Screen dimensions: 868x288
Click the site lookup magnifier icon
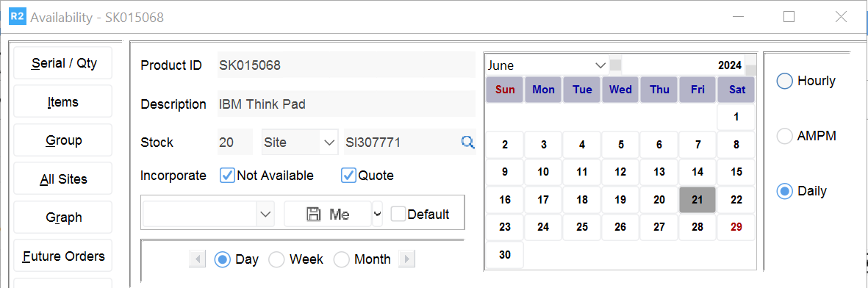click(467, 143)
